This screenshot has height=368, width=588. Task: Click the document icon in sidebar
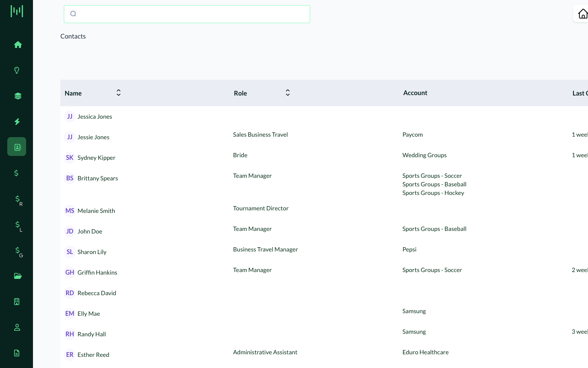pyautogui.click(x=17, y=353)
